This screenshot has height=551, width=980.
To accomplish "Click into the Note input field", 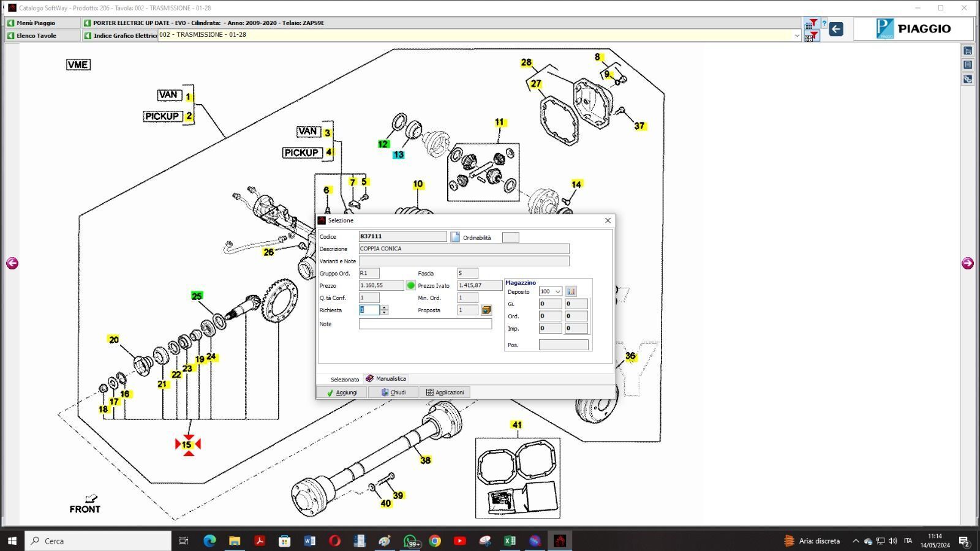I will click(425, 324).
